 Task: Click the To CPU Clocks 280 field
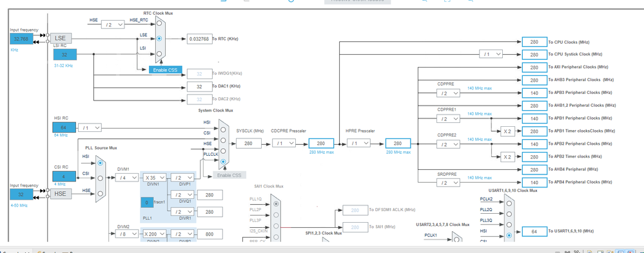[534, 42]
